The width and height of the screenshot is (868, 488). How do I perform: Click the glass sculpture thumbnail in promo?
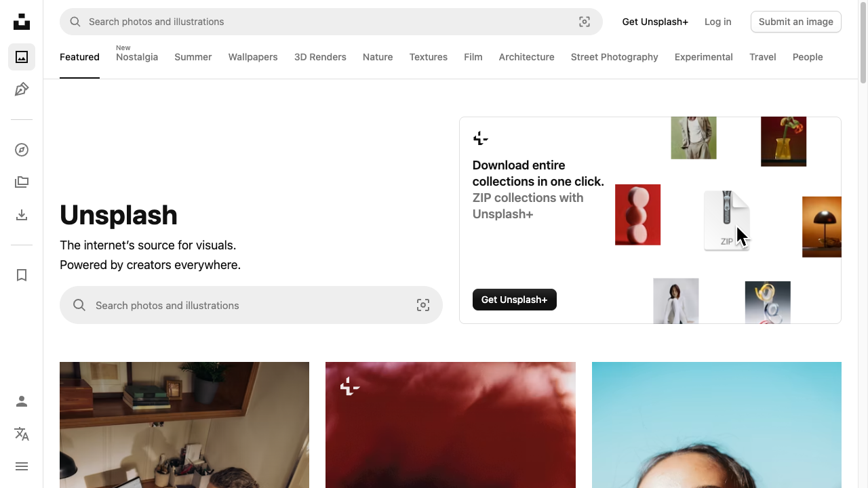[x=768, y=302]
